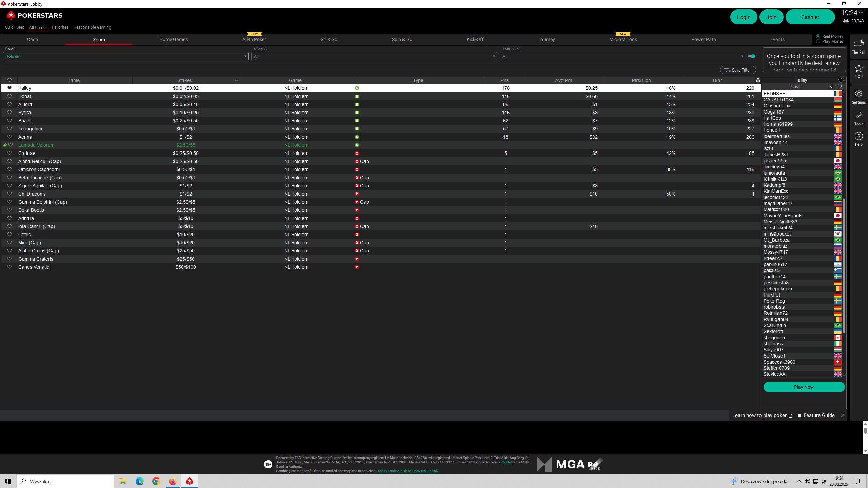
Task: Sort table list by Avg Pot column
Action: point(564,80)
